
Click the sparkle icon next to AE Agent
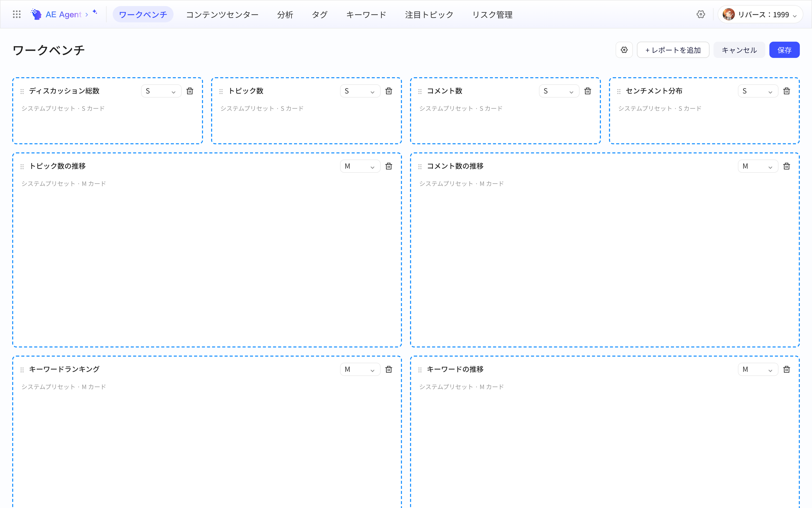(x=95, y=12)
